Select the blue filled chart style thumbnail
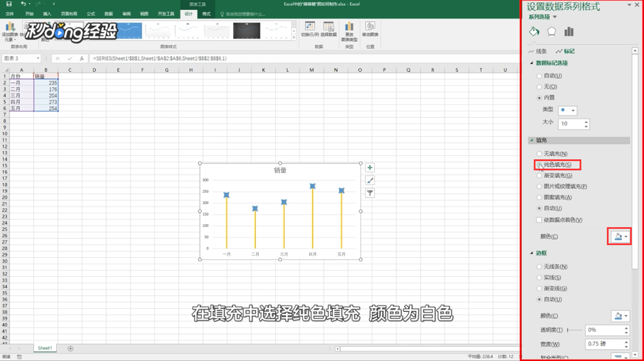Viewport: 644px width, 361px height. 129,31
